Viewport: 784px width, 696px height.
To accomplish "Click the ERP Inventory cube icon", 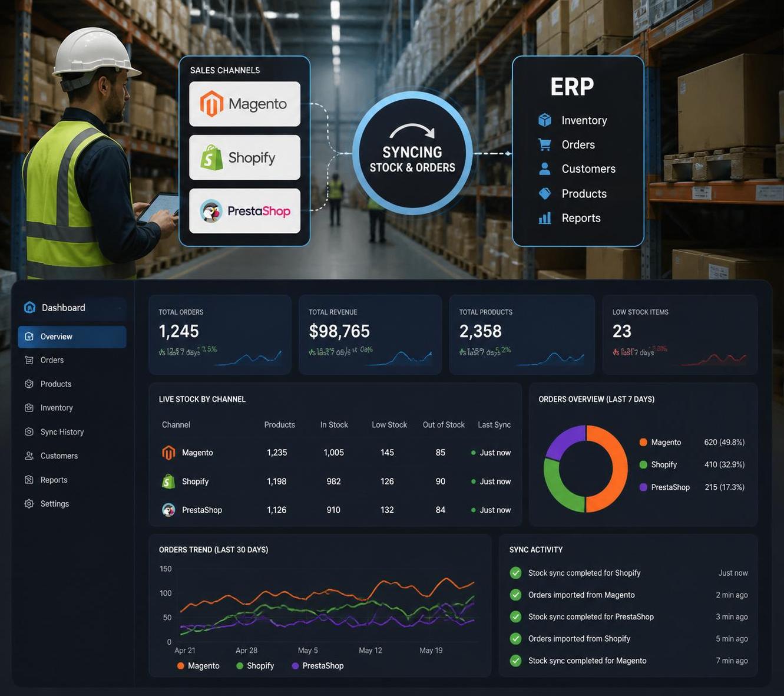I will [545, 120].
